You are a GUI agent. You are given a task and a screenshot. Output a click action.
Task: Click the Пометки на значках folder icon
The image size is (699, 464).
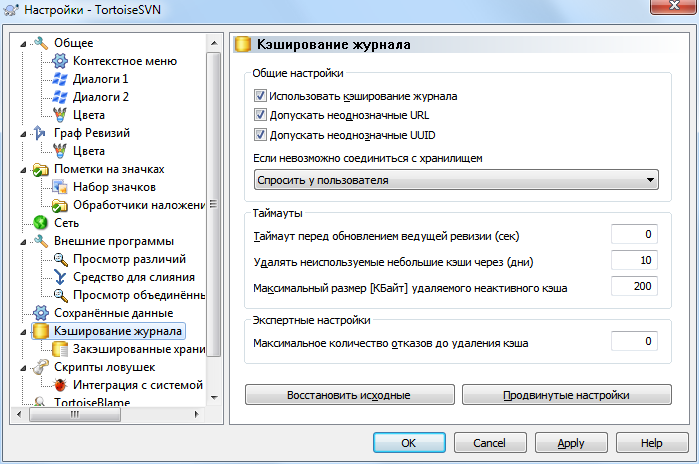(x=41, y=169)
